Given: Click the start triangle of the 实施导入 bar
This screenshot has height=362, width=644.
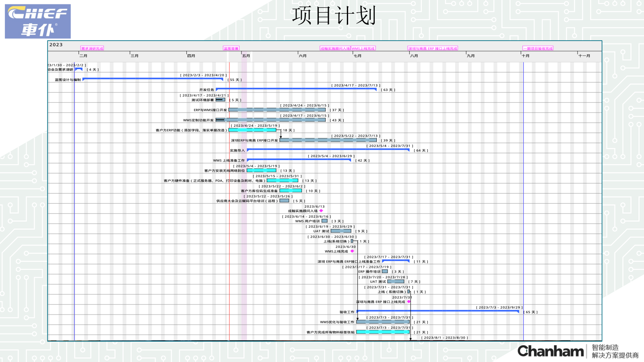Looking at the screenshot, I should tap(248, 150).
